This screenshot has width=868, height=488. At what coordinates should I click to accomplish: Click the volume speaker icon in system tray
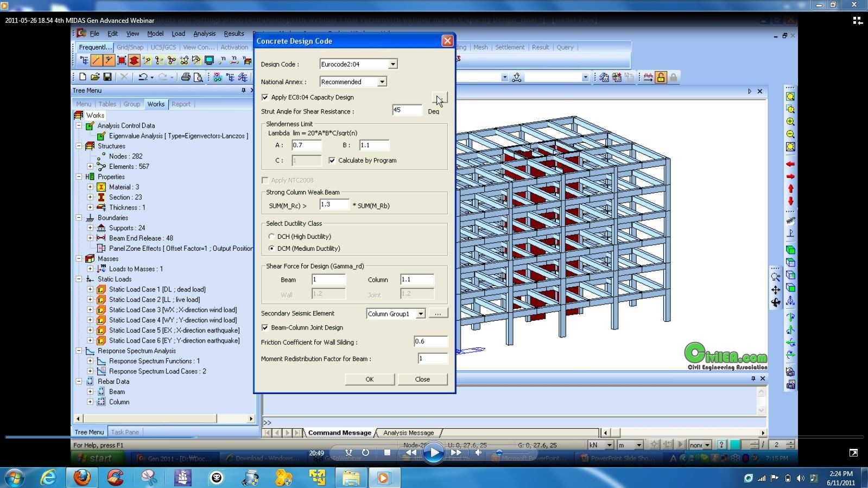[800, 478]
